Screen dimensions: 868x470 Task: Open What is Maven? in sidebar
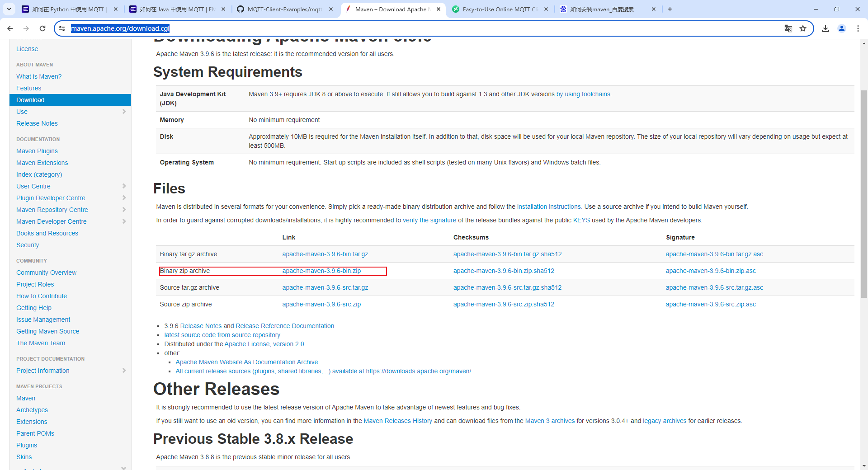point(39,76)
